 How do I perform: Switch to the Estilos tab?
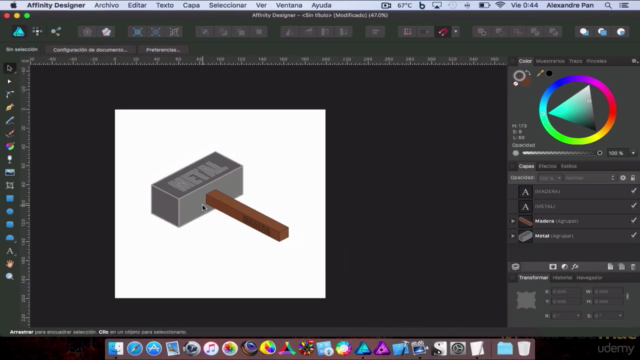click(x=569, y=166)
